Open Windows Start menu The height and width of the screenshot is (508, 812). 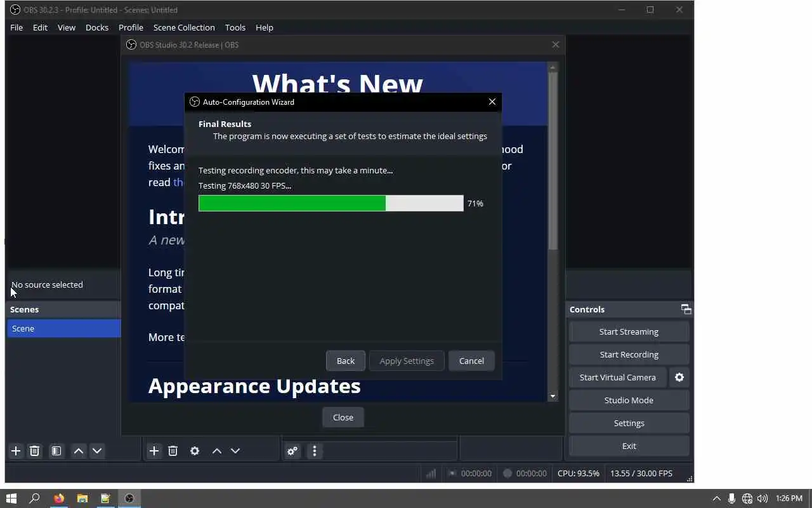click(x=11, y=498)
